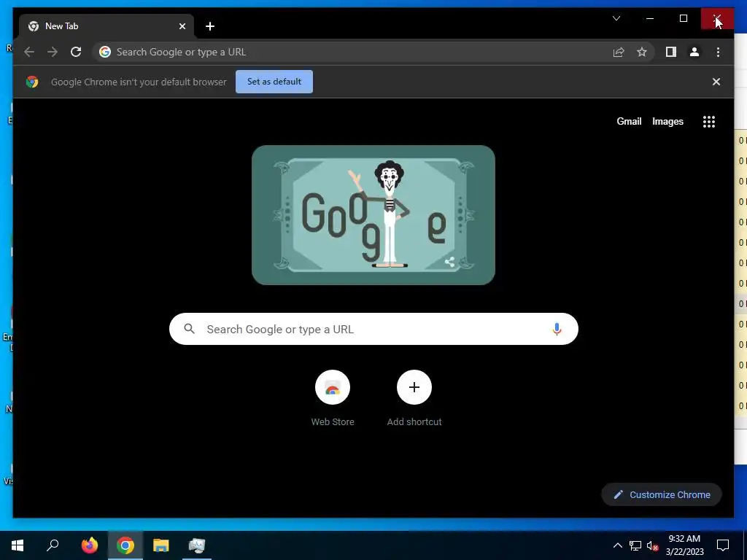Open the Google Doodle image

coord(373,215)
